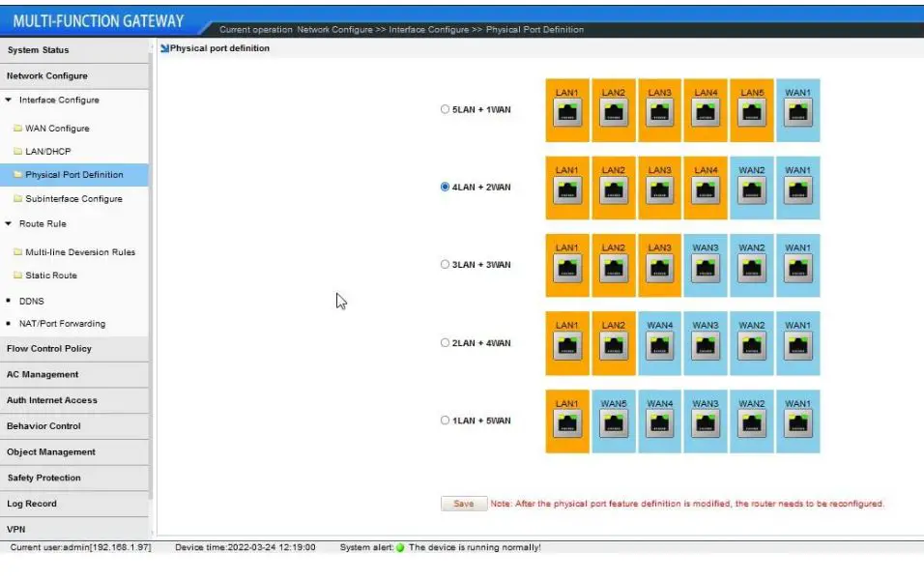Open Multi-line Deversion Rules page
The width and height of the screenshot is (924, 580).
80,252
